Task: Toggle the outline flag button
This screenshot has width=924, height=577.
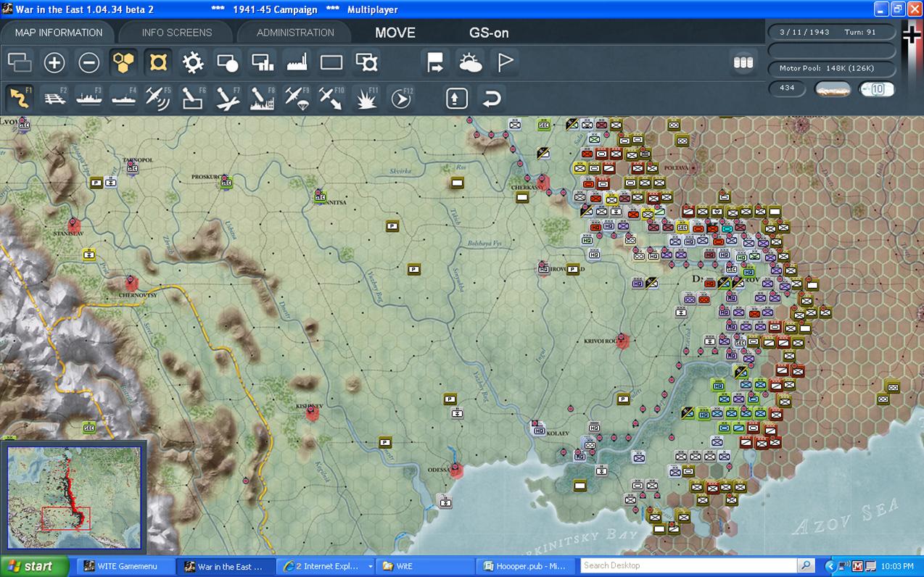Action: (x=505, y=63)
